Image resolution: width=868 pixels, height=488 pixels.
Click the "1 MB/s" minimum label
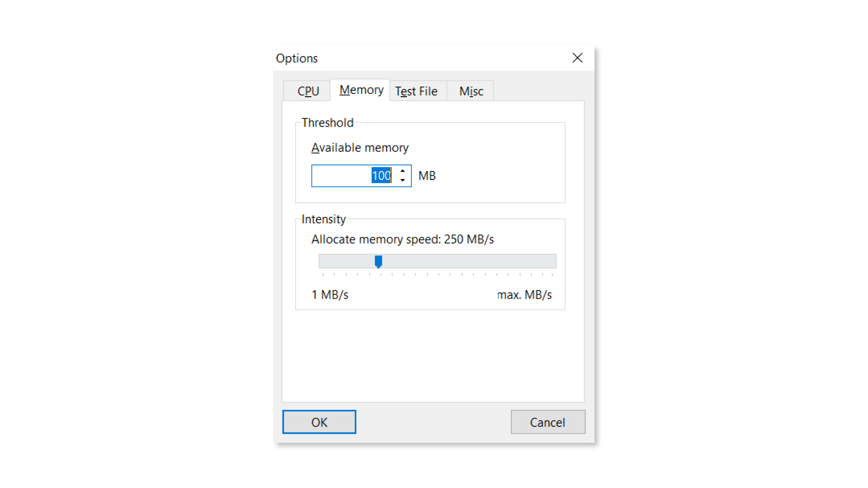click(x=330, y=295)
